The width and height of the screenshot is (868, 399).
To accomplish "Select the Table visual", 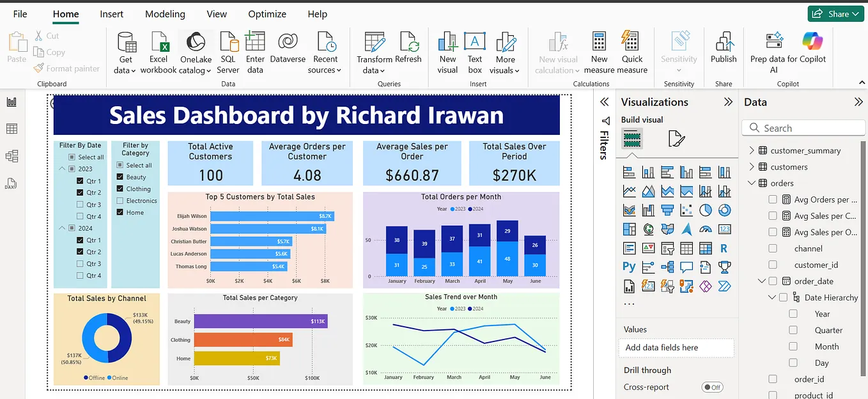I will coord(685,247).
